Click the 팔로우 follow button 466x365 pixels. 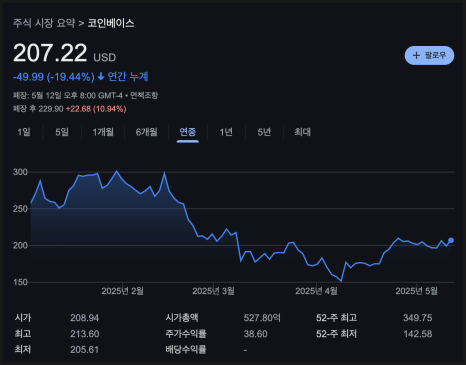(x=429, y=55)
